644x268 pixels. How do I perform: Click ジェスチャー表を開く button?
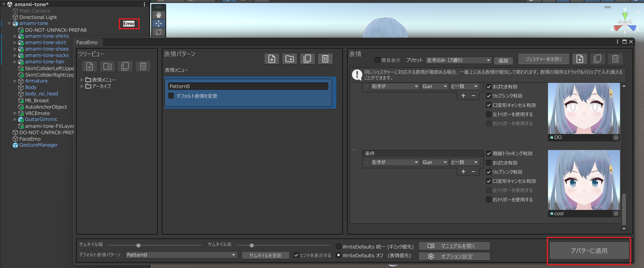pyautogui.click(x=543, y=59)
